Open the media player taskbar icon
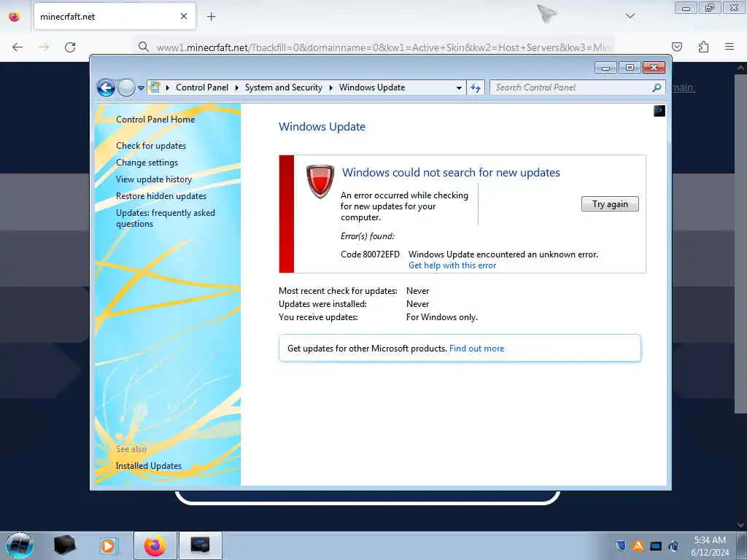Screen dimensions: 747x560 pos(108,545)
